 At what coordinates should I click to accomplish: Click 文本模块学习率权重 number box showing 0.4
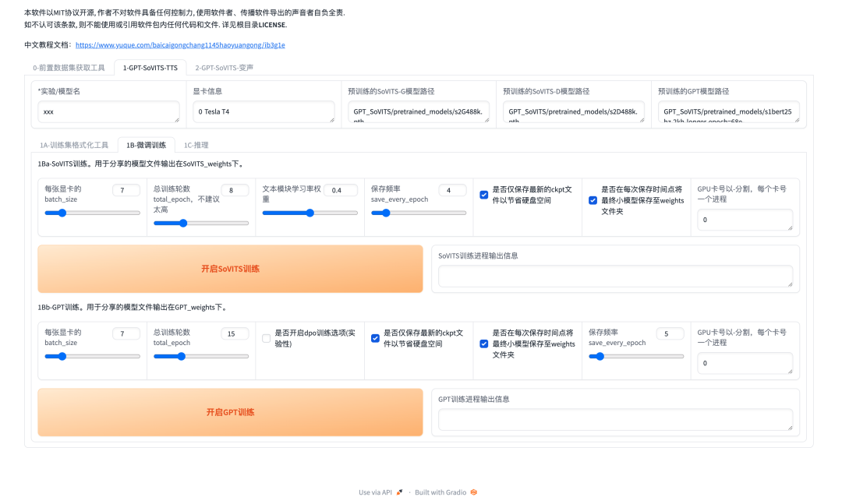point(341,190)
